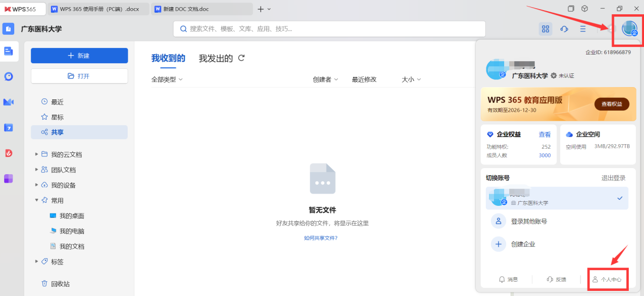Open the 如何共享文件? link
644x296 pixels.
[320, 238]
